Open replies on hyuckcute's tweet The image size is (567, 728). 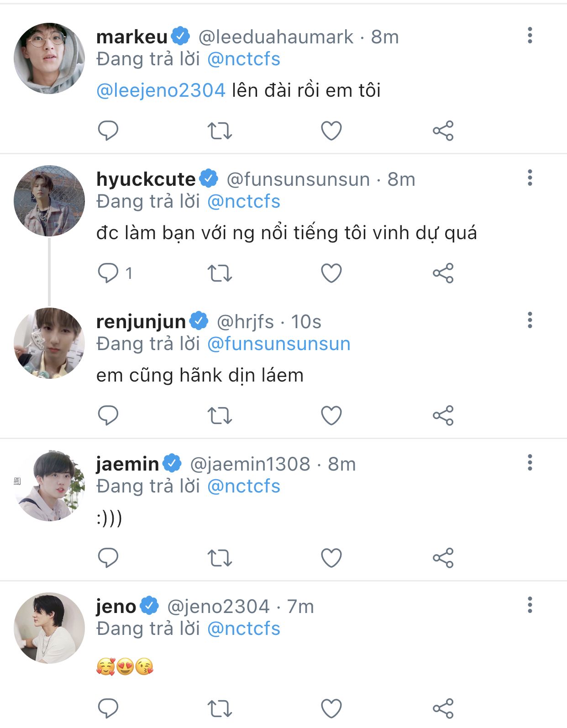tap(108, 273)
